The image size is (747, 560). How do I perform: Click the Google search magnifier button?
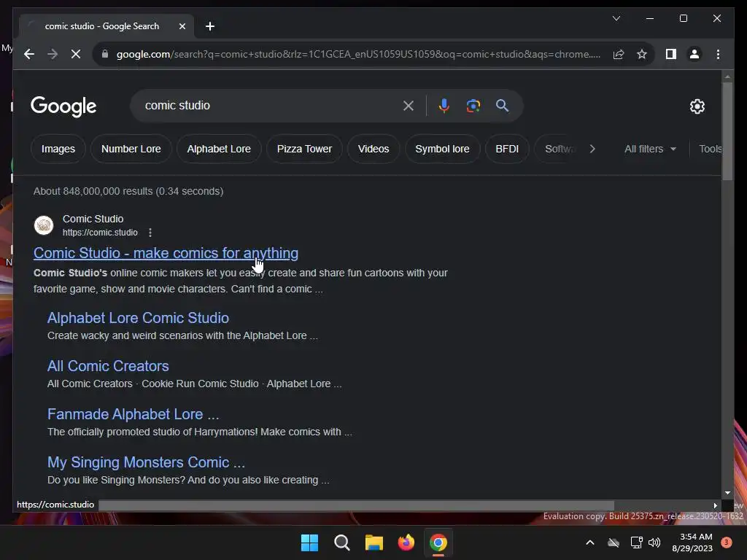[x=502, y=106]
